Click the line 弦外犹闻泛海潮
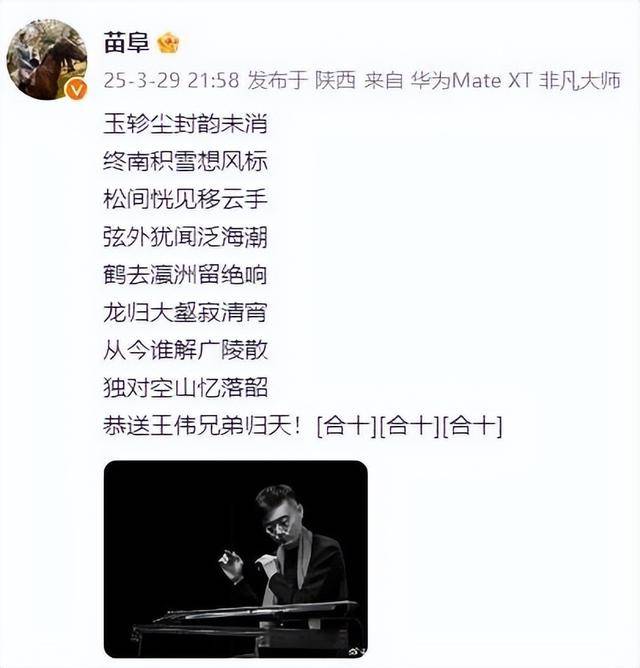The width and height of the screenshot is (640, 668). pos(185,237)
